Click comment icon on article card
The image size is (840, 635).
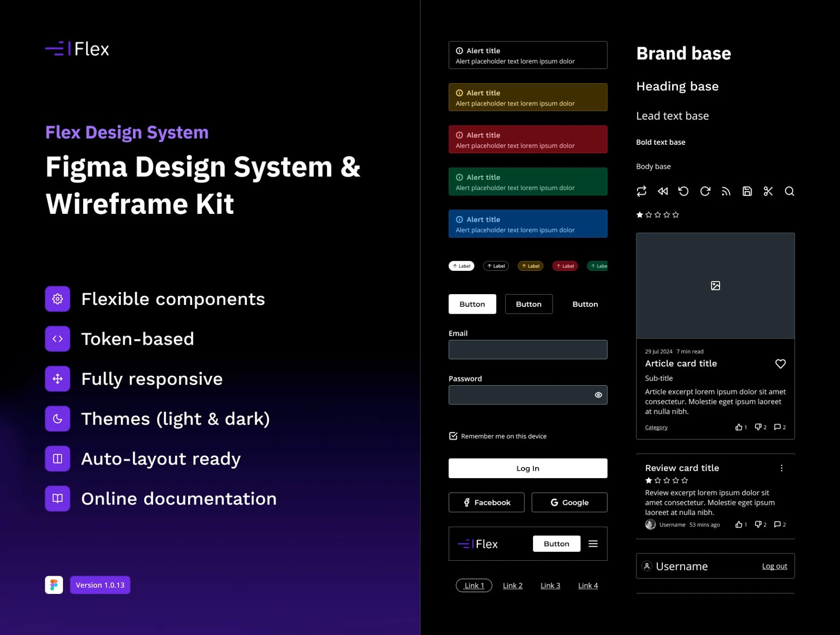point(777,427)
